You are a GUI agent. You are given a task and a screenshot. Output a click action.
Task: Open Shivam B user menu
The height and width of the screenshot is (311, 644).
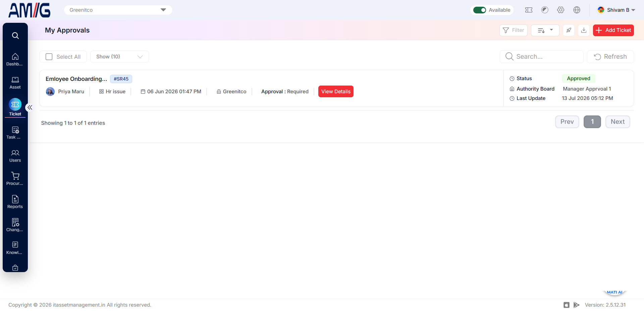[x=616, y=10]
